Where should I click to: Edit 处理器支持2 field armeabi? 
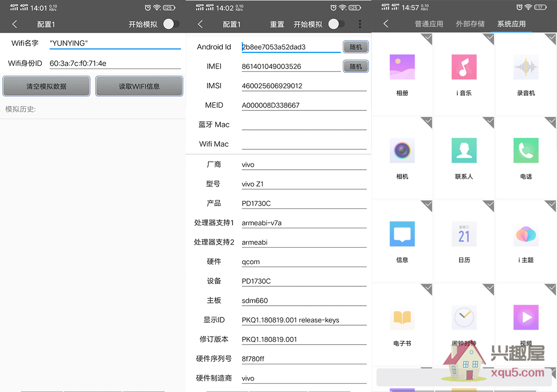(x=304, y=242)
